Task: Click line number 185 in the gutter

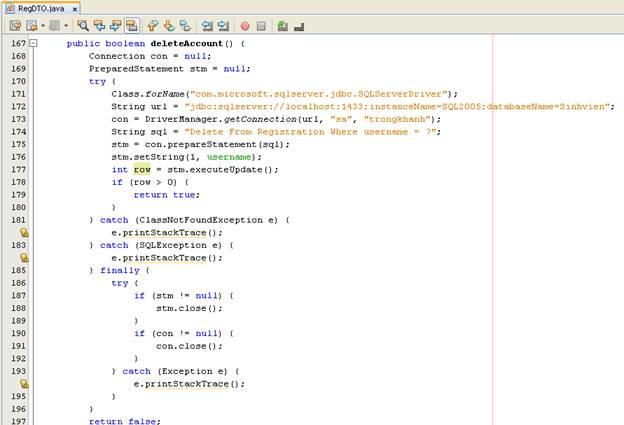Action: 18,270
